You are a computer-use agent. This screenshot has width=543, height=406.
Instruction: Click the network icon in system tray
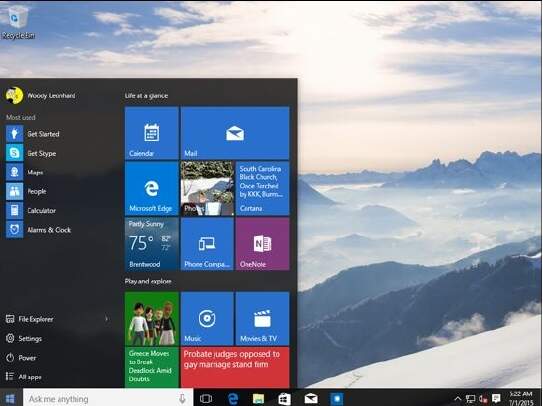pyautogui.click(x=470, y=399)
